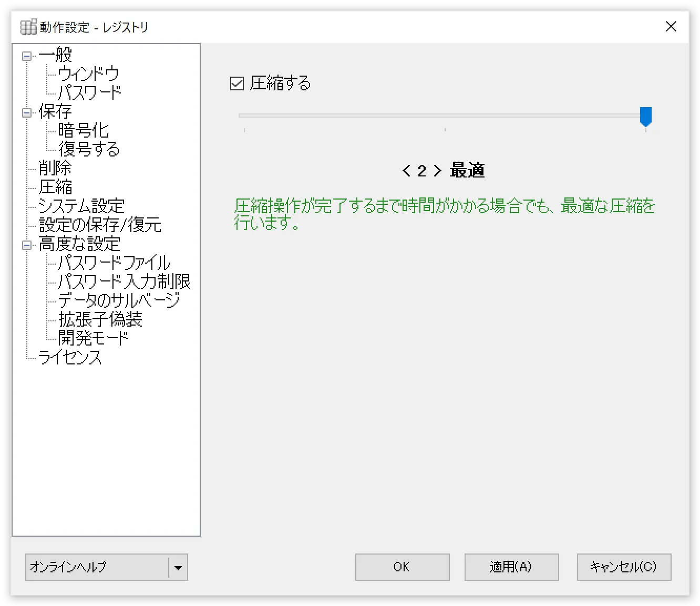Screen dimensions: 700x606
Task: Confirm settings with the OK button
Action: [x=402, y=567]
